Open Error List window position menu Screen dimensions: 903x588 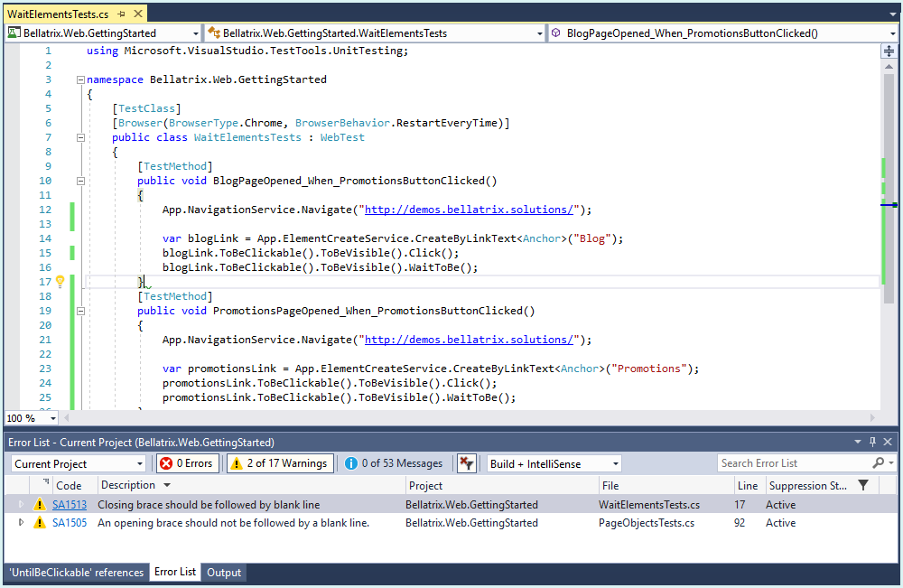click(x=858, y=442)
